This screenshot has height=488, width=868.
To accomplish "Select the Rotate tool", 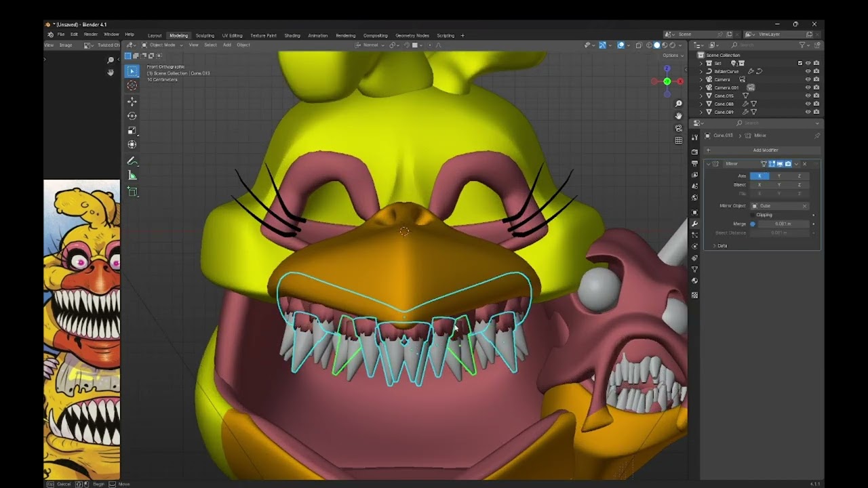I will (x=132, y=116).
